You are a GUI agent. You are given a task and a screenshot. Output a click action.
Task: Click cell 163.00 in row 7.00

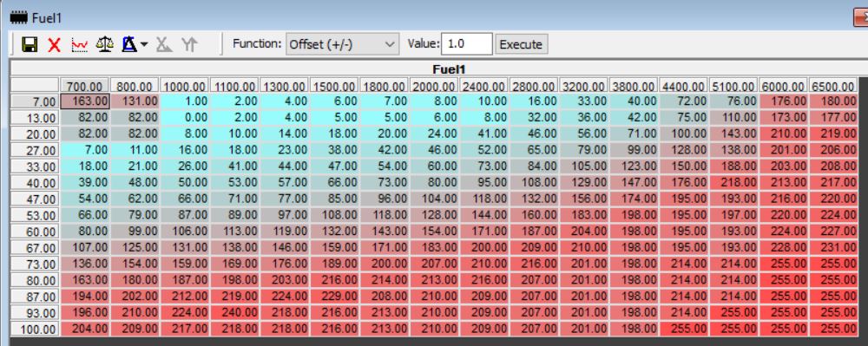coord(85,101)
